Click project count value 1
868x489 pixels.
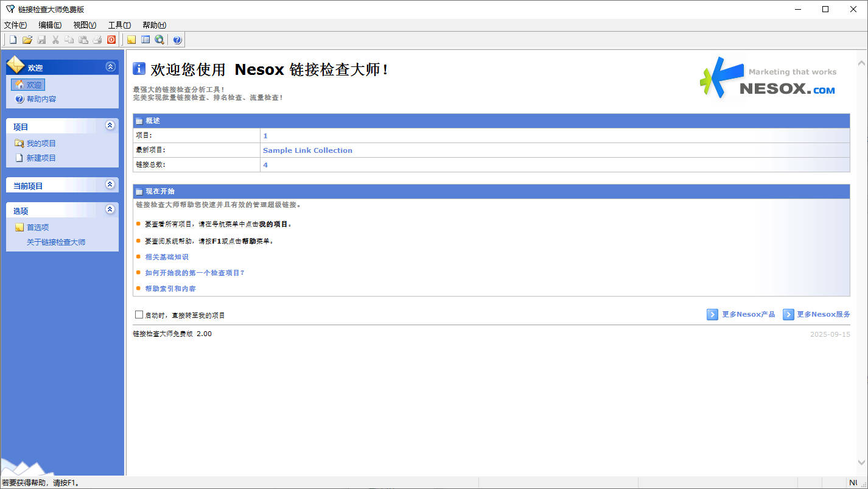(265, 136)
